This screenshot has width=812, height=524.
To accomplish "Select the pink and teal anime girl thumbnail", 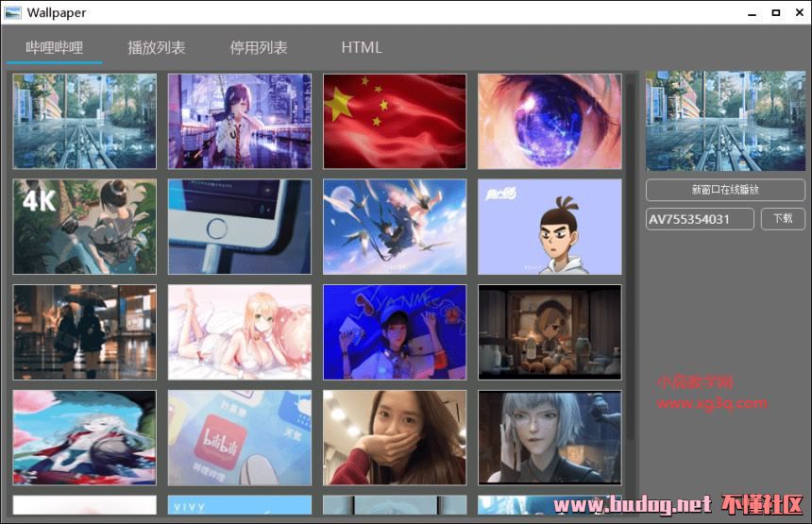I will (84, 438).
